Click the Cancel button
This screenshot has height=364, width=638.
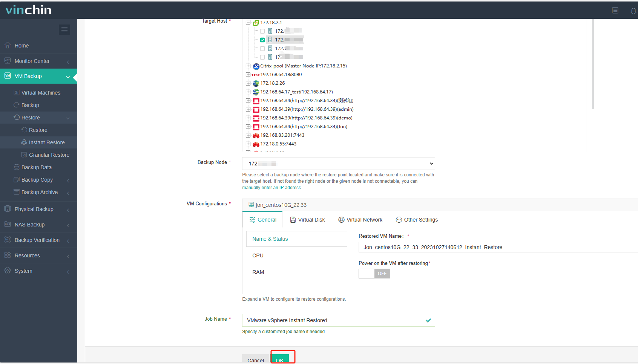[x=256, y=358]
